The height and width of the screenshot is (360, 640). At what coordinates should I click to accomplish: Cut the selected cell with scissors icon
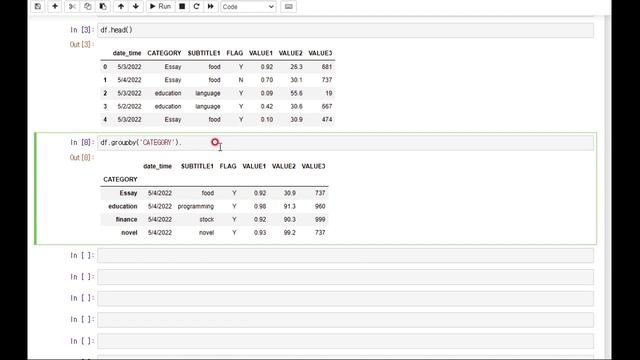[72, 7]
